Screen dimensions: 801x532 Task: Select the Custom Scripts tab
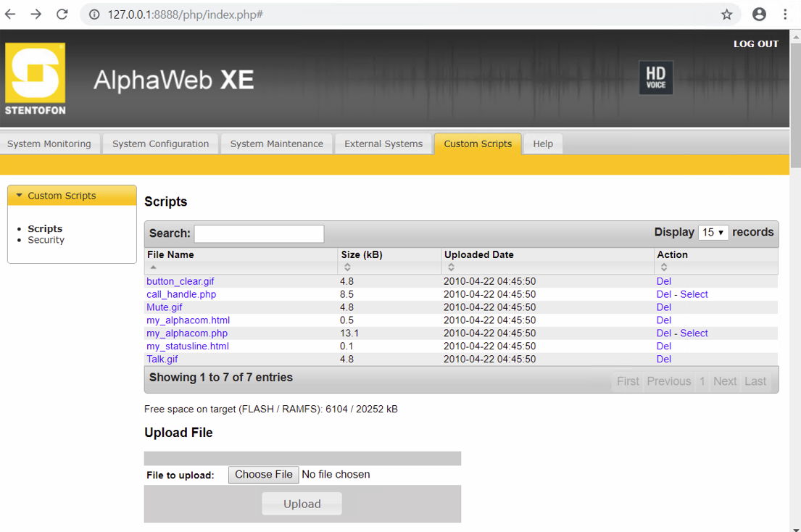(x=478, y=144)
